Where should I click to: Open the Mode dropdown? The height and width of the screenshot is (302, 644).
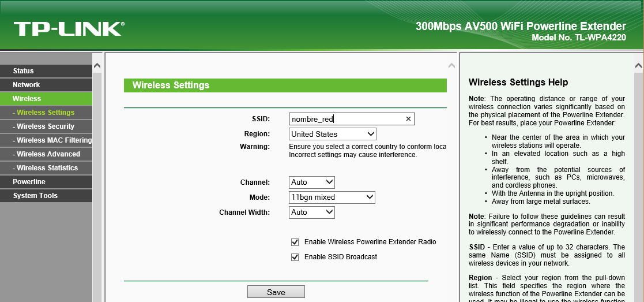point(332,197)
